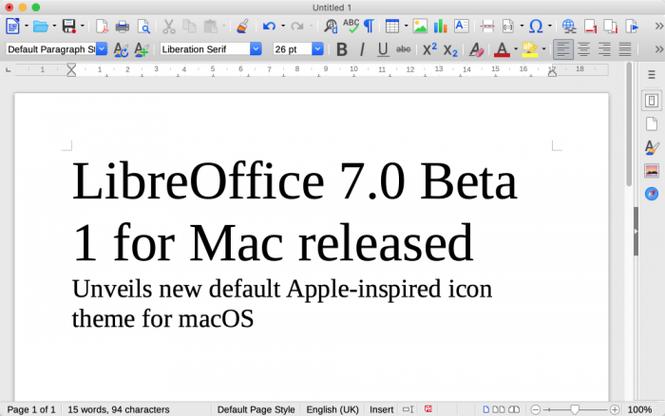The height and width of the screenshot is (416, 665).
Task: Toggle Print Preview
Action: (x=144, y=26)
